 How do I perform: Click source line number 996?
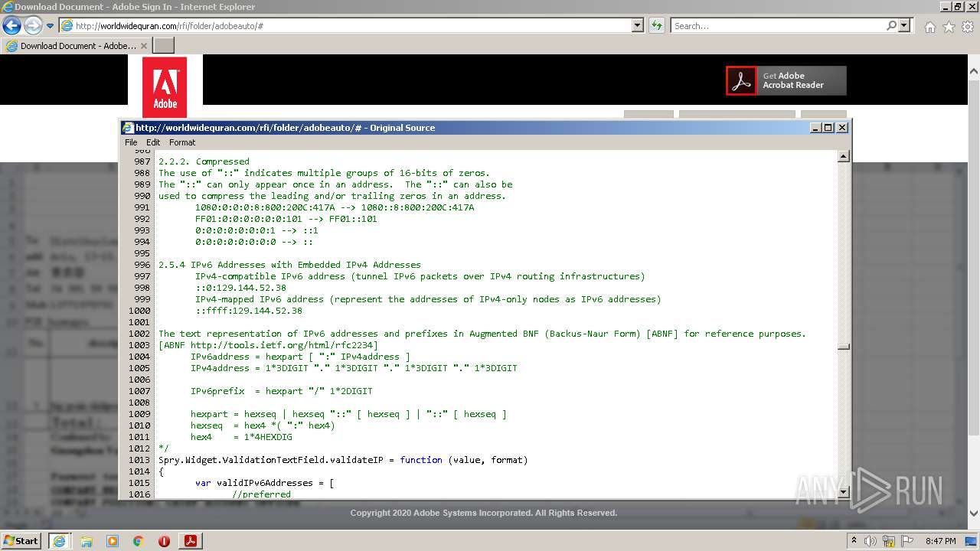click(x=142, y=265)
